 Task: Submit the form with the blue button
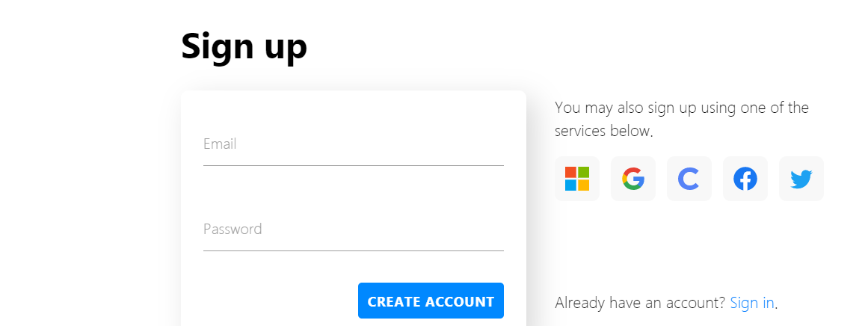431,301
